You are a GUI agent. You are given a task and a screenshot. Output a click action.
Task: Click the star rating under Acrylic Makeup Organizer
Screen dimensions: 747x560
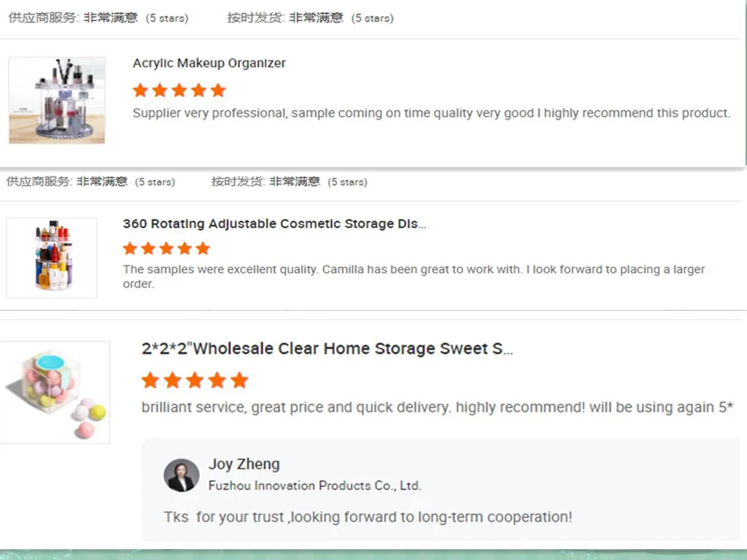[x=179, y=90]
